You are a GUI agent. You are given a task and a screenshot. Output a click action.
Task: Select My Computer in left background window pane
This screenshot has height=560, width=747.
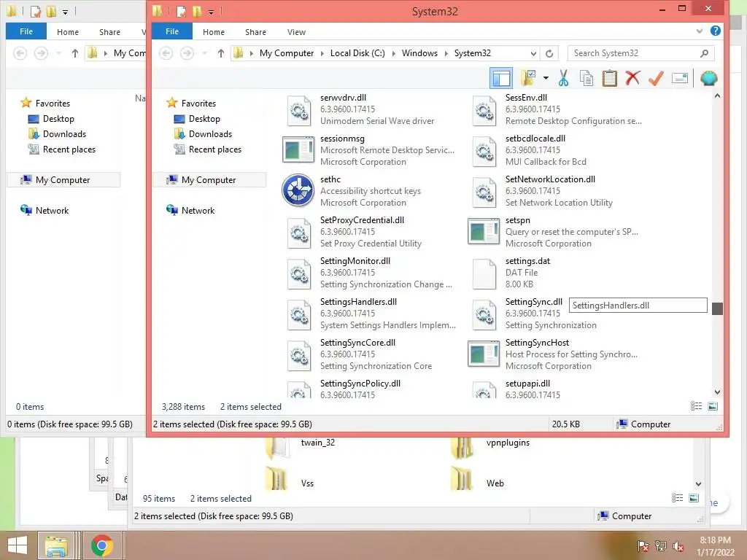click(x=63, y=179)
